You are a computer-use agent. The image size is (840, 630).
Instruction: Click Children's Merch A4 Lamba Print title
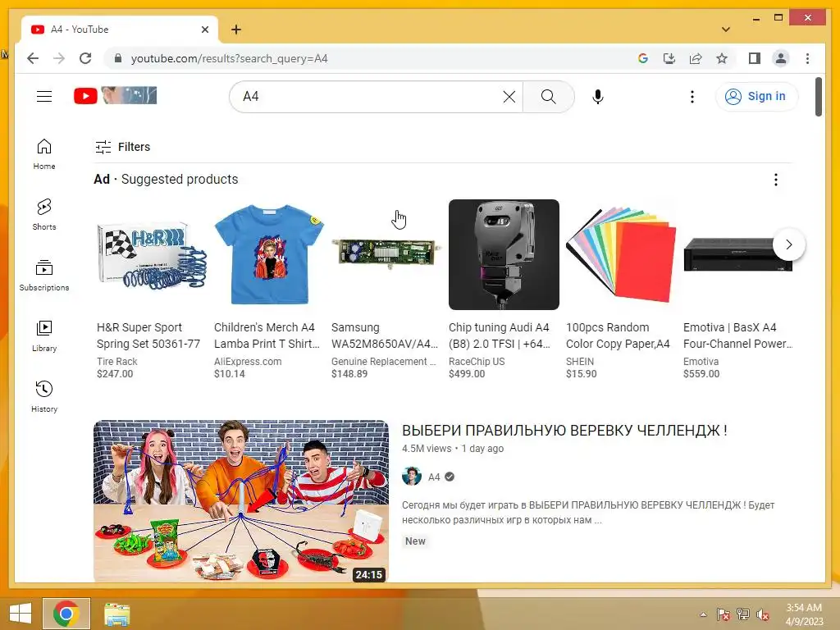[x=267, y=336]
